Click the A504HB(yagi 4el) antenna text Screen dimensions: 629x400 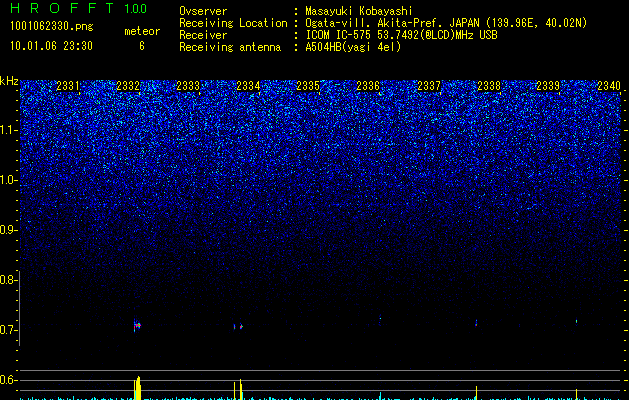click(353, 47)
